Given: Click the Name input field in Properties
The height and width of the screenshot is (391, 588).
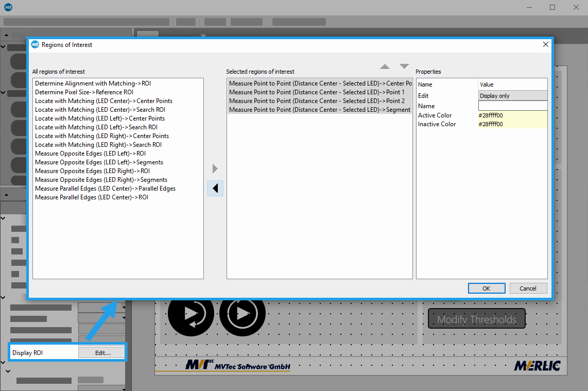Looking at the screenshot, I should point(512,106).
